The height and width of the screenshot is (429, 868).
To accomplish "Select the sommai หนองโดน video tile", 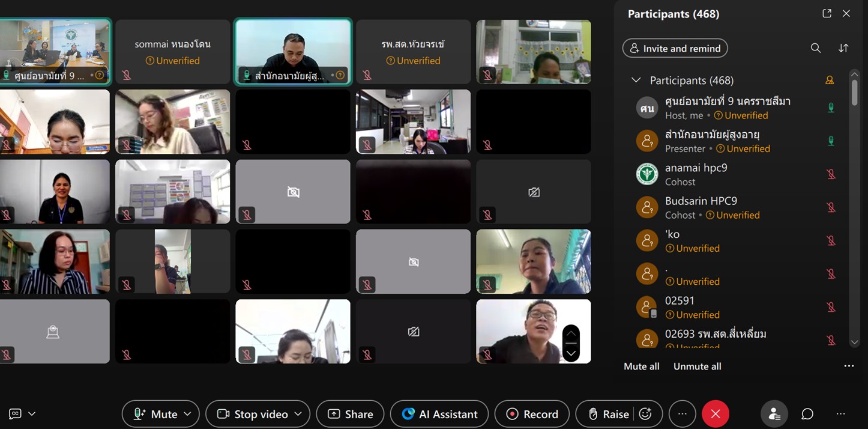I will pos(173,52).
